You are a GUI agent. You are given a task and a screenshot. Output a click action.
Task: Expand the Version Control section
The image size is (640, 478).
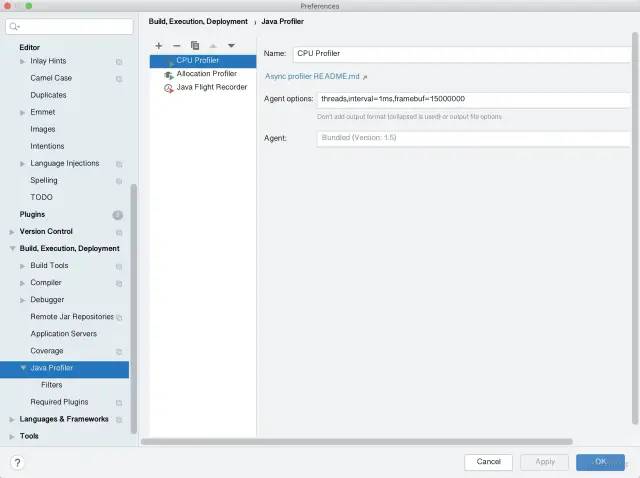pos(12,232)
